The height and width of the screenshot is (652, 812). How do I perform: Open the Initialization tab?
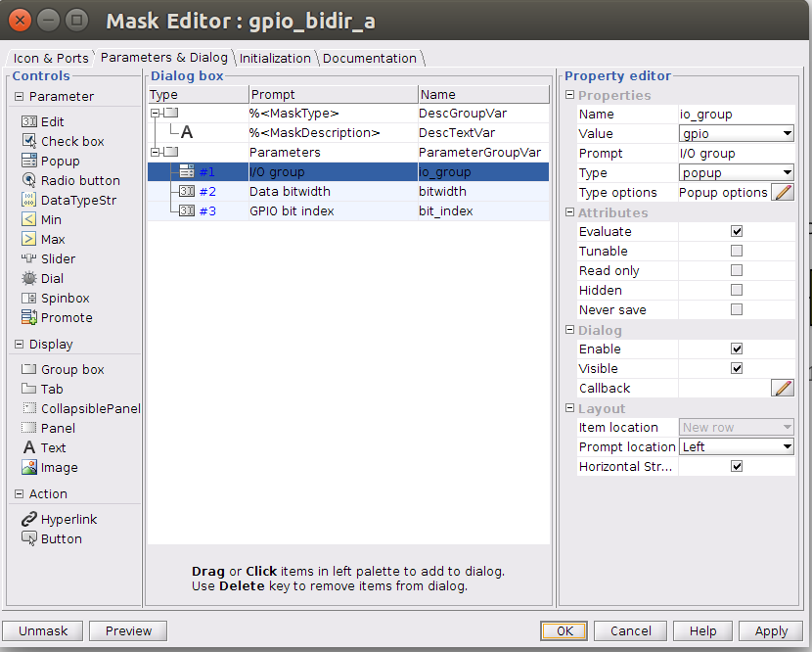[x=275, y=58]
